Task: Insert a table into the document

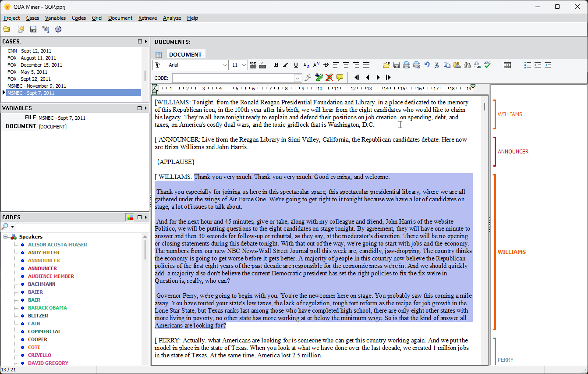Action: click(x=507, y=65)
